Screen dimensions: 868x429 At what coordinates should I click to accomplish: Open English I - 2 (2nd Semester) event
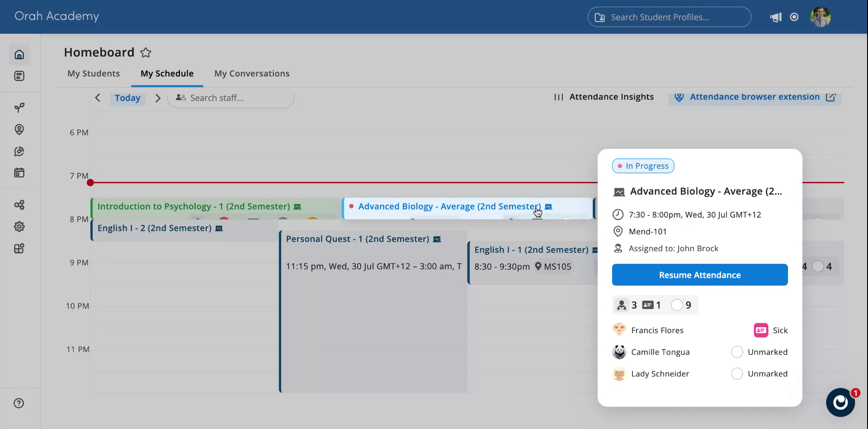pyautogui.click(x=184, y=230)
